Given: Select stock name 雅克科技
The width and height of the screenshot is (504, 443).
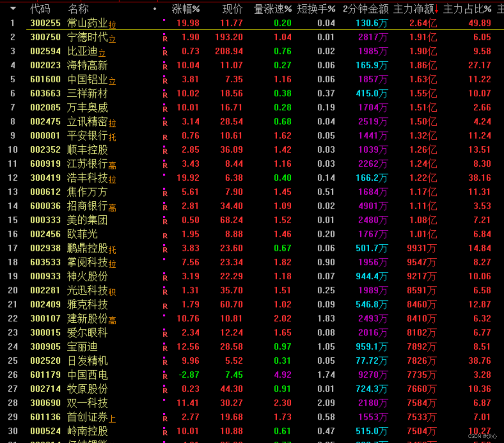Looking at the screenshot, I should (87, 304).
